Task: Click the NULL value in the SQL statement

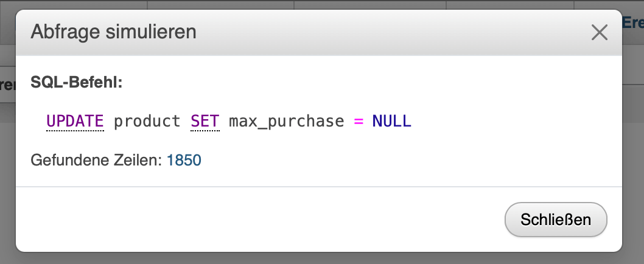Action: point(391,121)
